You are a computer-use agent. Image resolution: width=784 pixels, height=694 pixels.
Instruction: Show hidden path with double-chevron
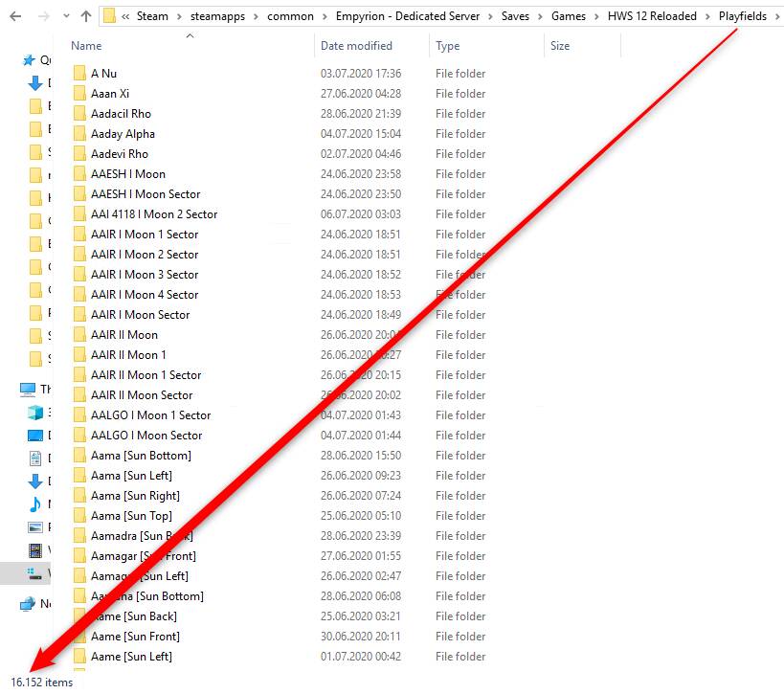point(125,17)
